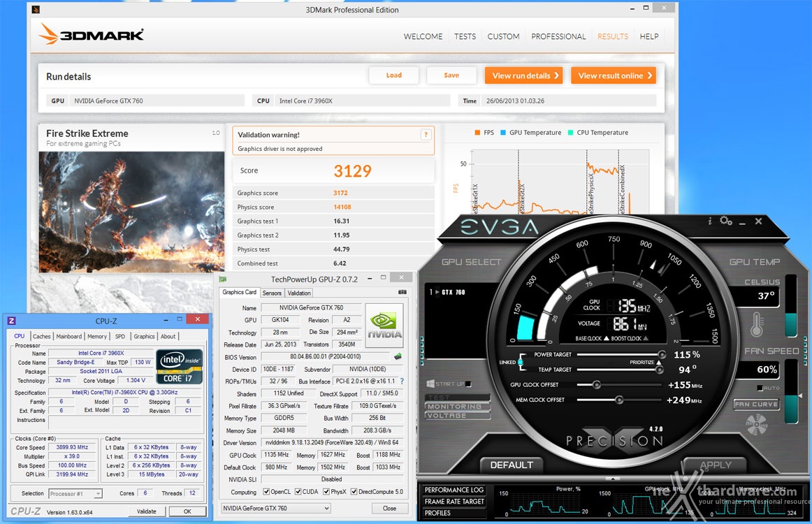Open the Custom tab in 3DMark
This screenshot has width=812, height=524.
tap(503, 37)
